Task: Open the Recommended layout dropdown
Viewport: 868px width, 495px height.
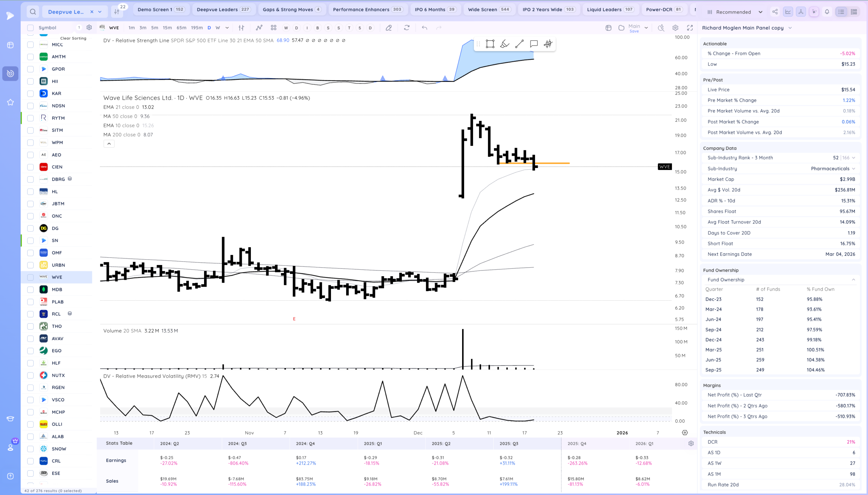Action: [736, 12]
